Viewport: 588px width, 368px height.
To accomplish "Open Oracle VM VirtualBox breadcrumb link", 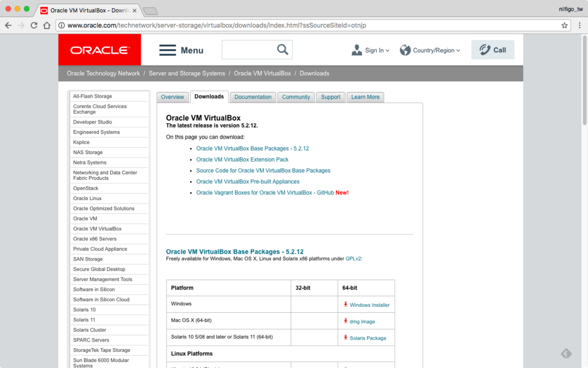I will (x=262, y=73).
